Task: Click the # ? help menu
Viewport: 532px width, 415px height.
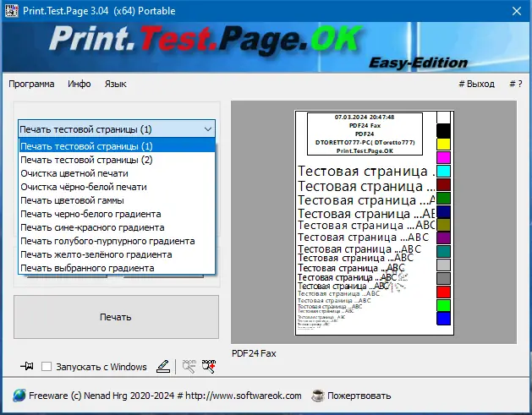Action: click(x=516, y=84)
